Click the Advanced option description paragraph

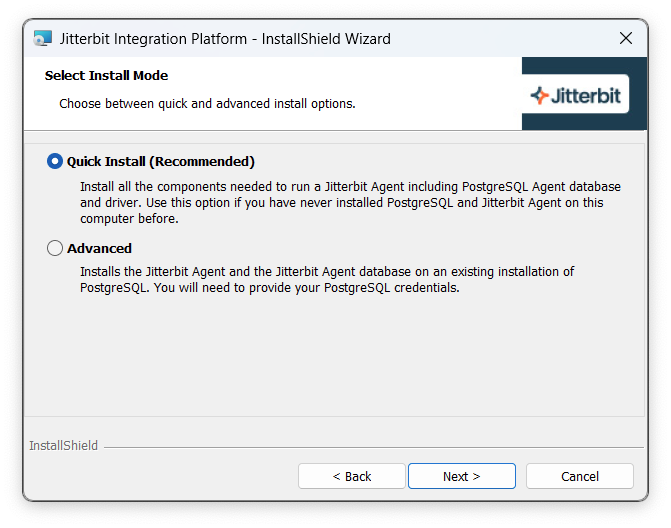coord(327,279)
